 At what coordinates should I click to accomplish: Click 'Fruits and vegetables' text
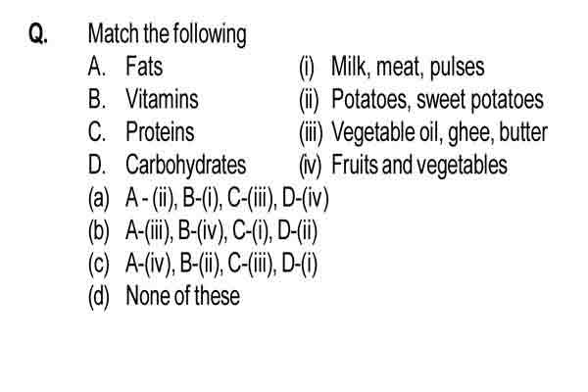tap(419, 165)
